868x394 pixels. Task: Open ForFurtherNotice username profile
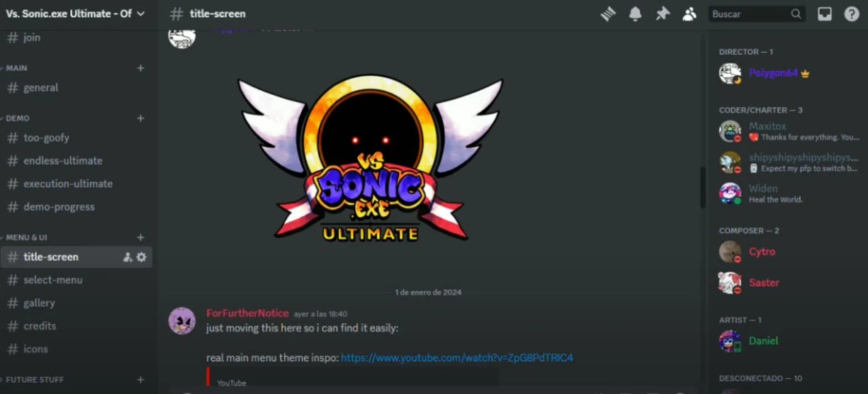point(247,313)
